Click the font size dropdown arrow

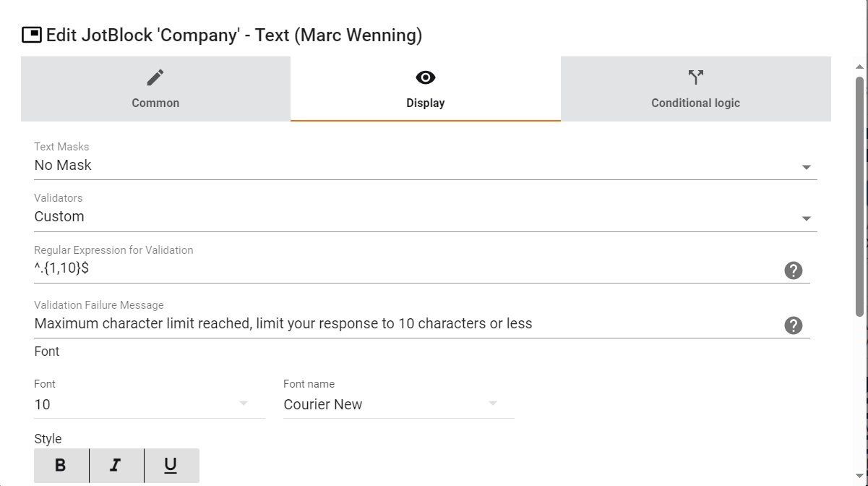(244, 403)
